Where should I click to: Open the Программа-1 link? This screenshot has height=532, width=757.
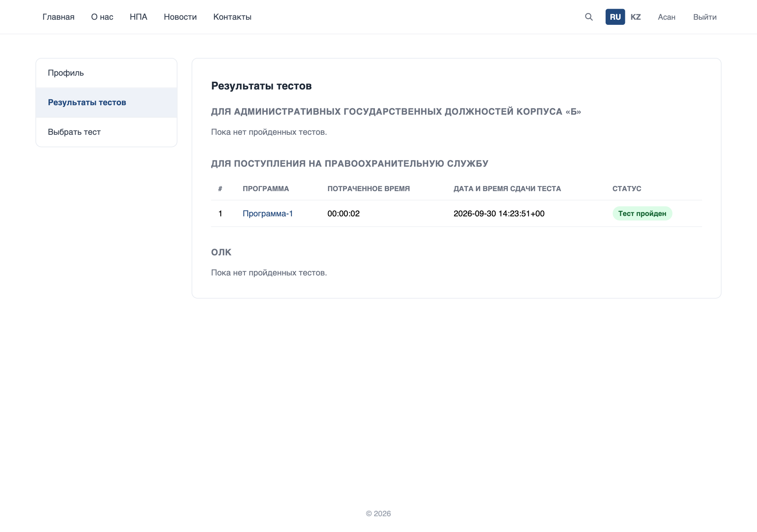coord(268,214)
